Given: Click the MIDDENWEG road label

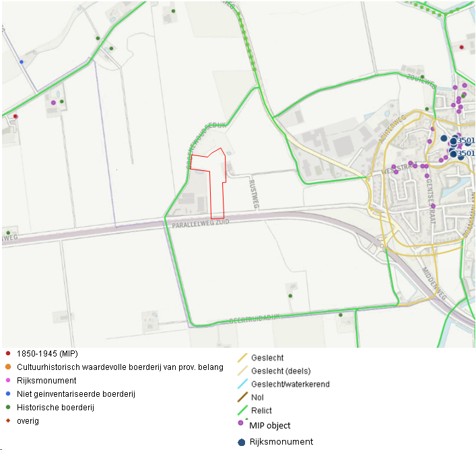Looking at the screenshot, I should point(434,284).
